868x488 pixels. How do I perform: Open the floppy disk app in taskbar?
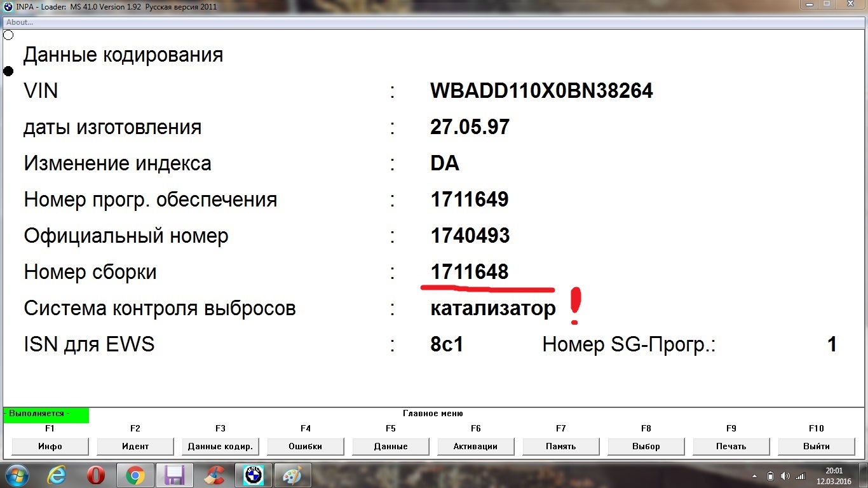[173, 475]
